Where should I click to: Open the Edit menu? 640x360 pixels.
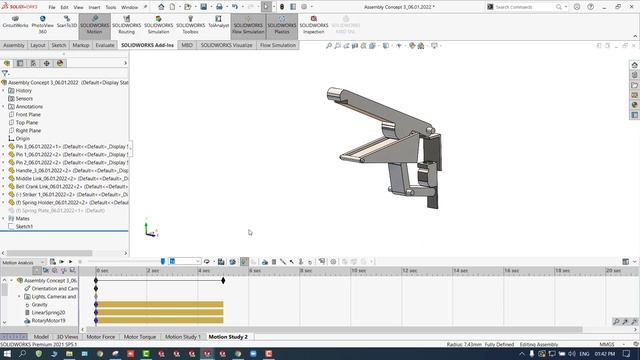coord(64,7)
